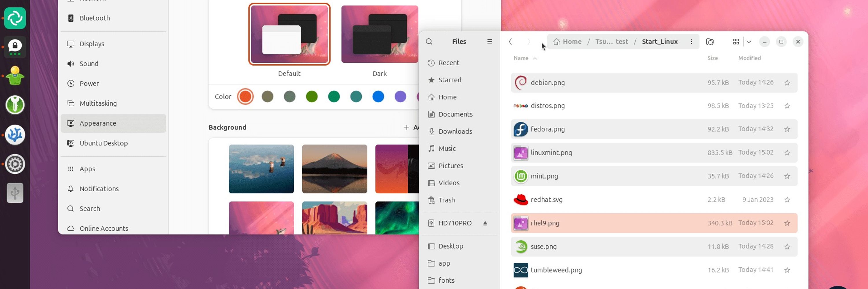The image size is (868, 289).
Task: Go back in Files navigation
Action: (510, 41)
